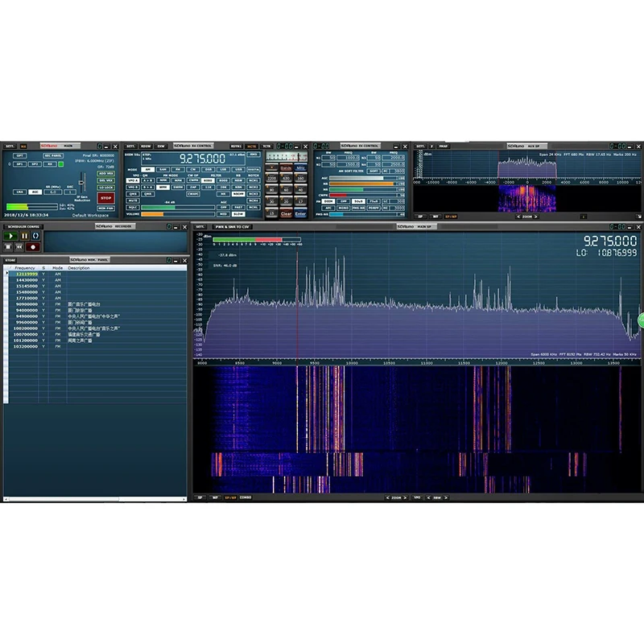
Task: Toggle the LNA button
Action: 19,192
